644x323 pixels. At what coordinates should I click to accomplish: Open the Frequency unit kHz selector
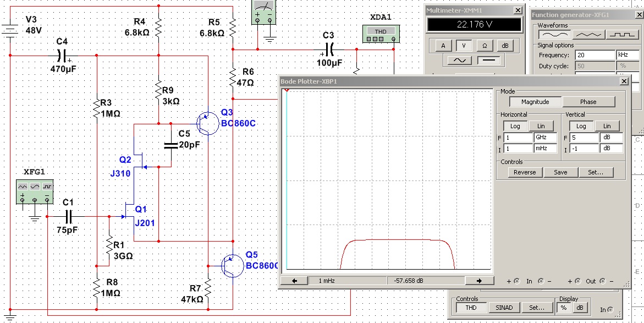click(x=628, y=55)
